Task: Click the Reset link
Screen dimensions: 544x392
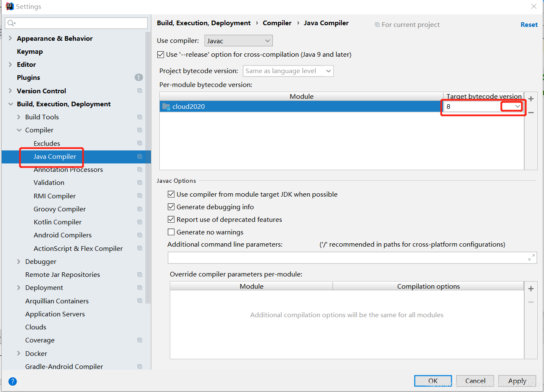Action: 529,25
